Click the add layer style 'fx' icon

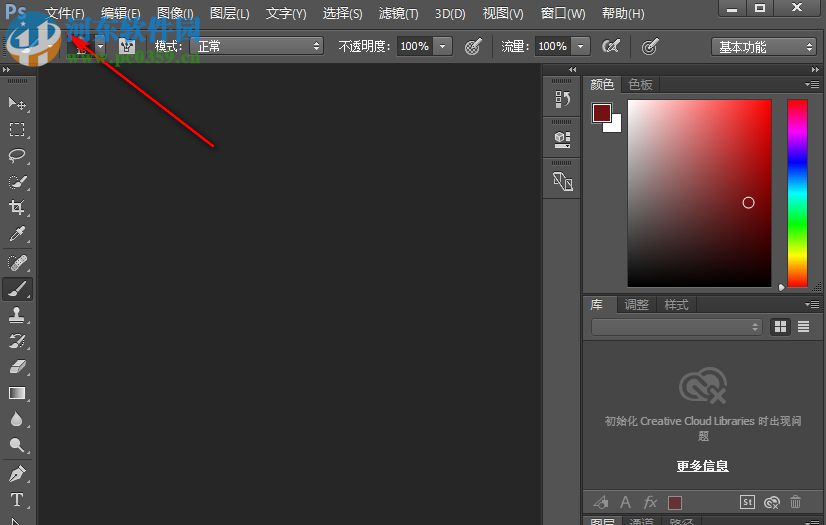point(650,502)
